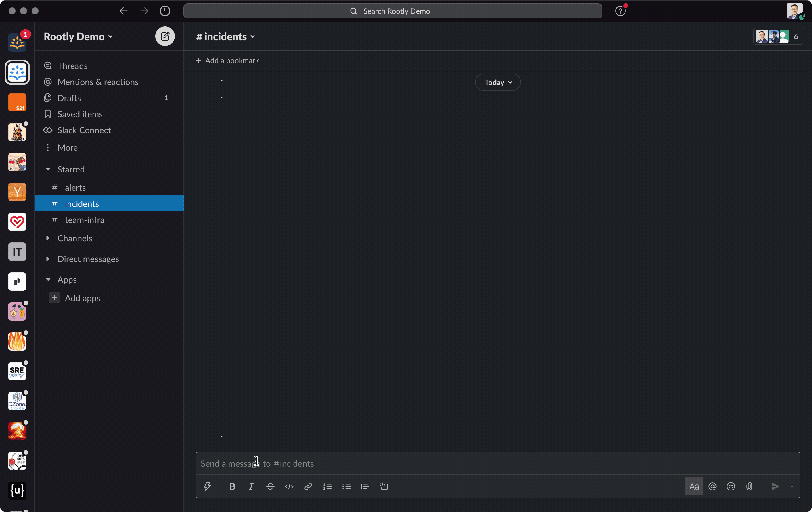Toggle strikethrough formatting in the composer
Viewport: 812px width, 512px height.
[270, 486]
